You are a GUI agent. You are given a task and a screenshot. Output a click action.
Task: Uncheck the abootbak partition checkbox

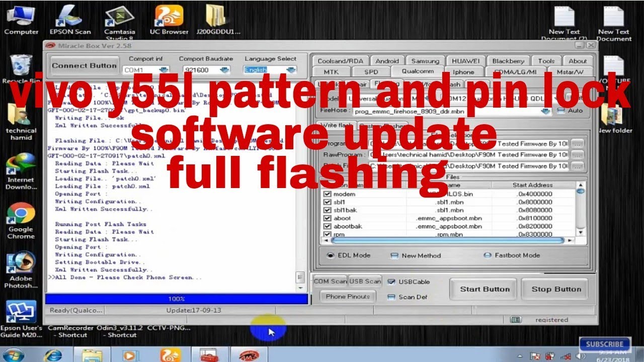point(328,226)
